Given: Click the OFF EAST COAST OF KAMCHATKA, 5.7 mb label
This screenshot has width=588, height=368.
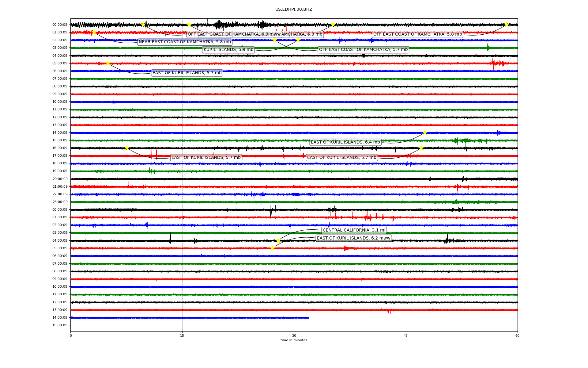Looking at the screenshot, I should point(363,50).
